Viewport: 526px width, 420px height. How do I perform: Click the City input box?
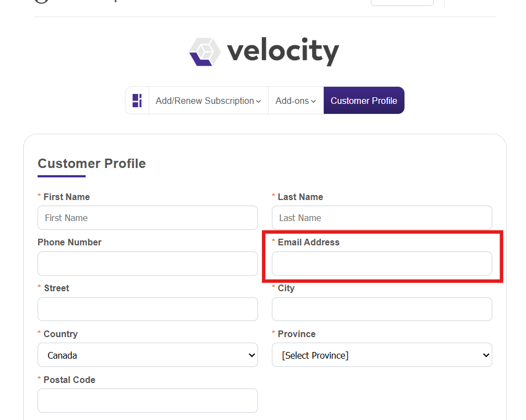tap(382, 309)
